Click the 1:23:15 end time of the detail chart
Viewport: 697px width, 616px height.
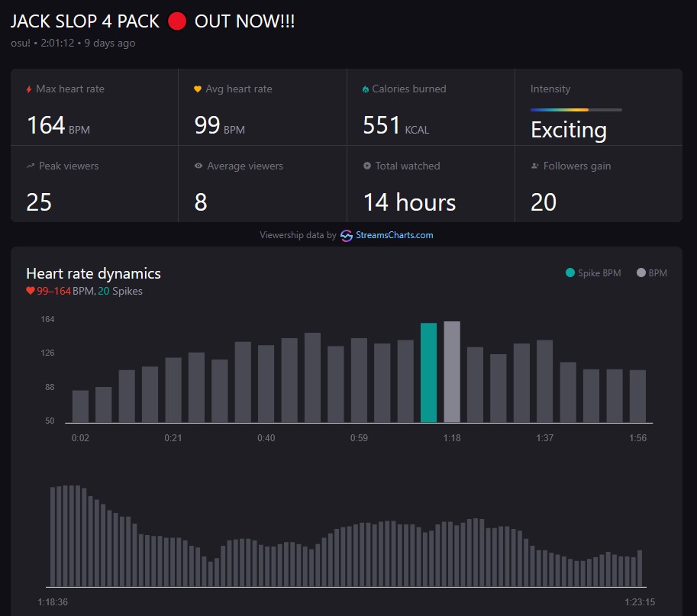(640, 601)
